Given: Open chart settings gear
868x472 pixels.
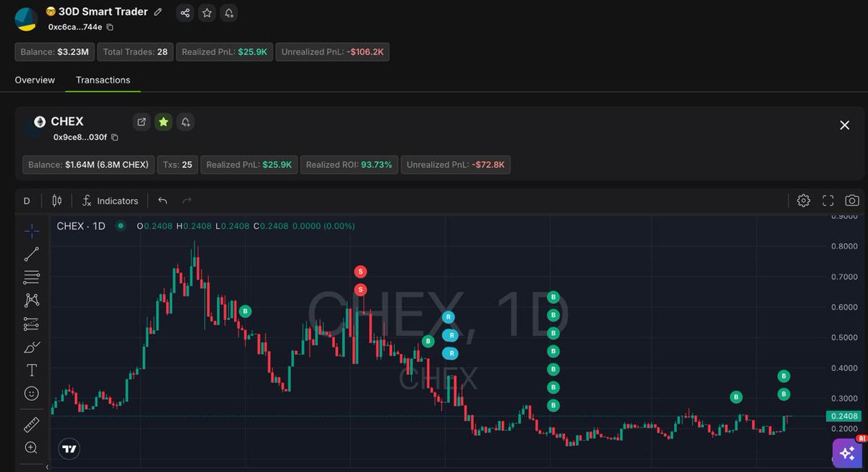Looking at the screenshot, I should pos(804,201).
